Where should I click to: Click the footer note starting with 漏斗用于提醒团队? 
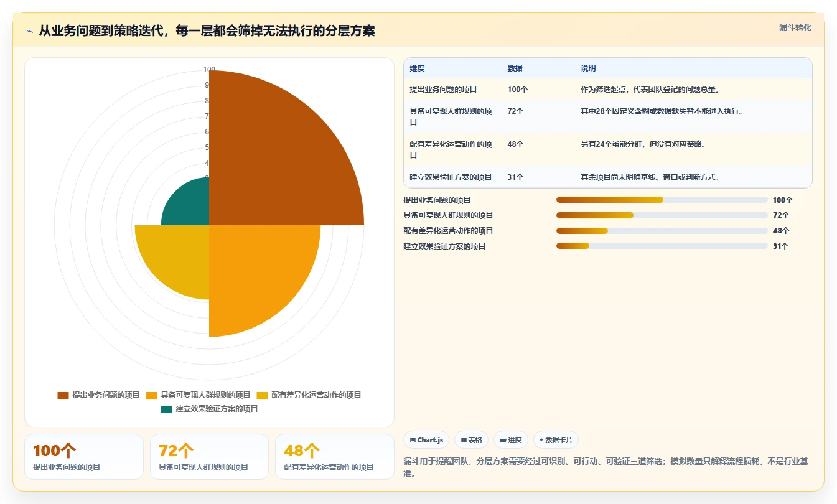tap(606, 467)
